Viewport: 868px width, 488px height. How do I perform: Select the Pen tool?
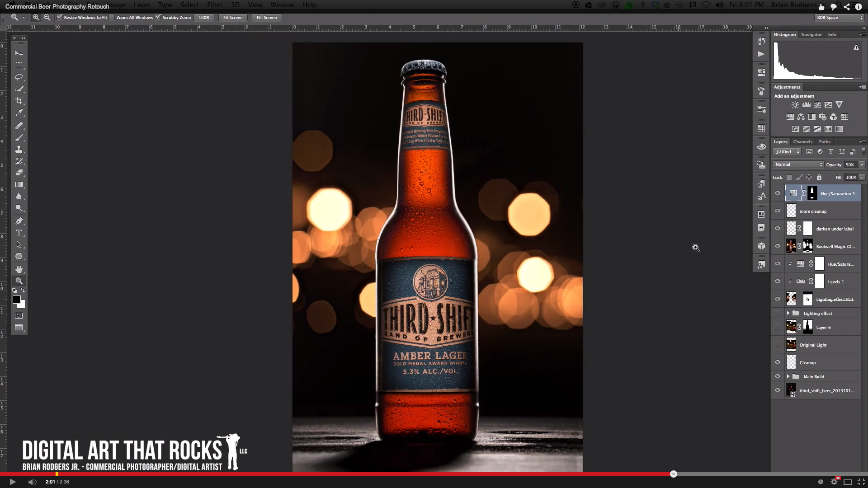tap(19, 221)
